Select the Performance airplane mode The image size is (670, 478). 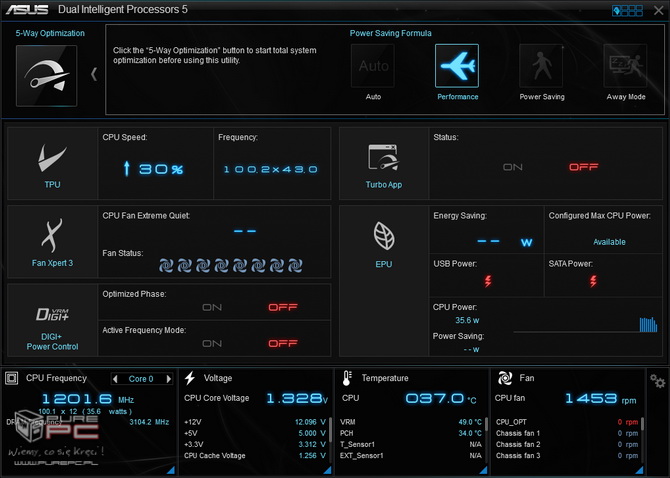pos(457,66)
